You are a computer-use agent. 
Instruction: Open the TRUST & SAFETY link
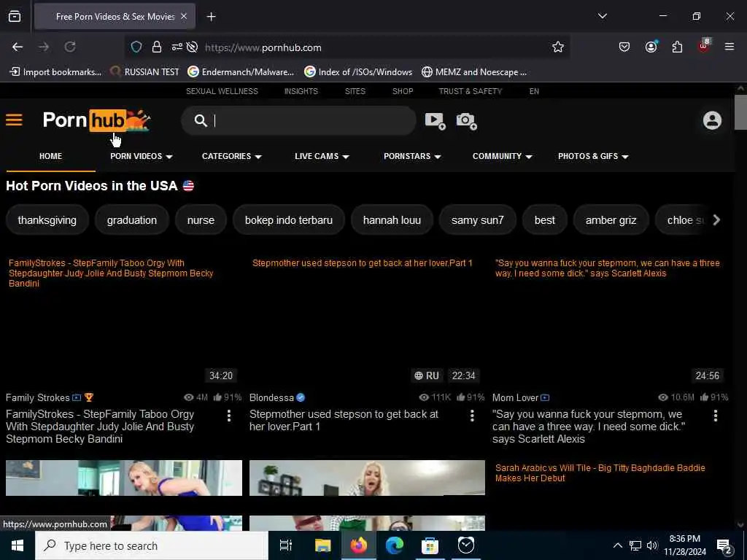(471, 91)
